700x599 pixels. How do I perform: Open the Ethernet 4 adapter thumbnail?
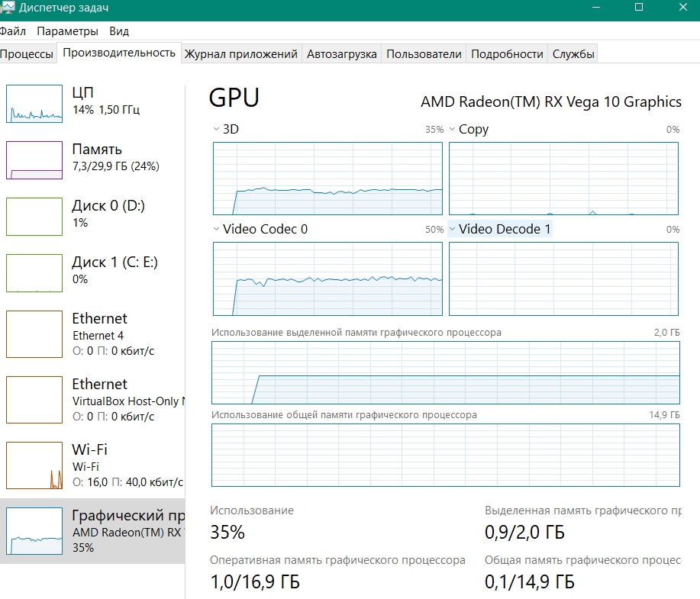coord(34,334)
